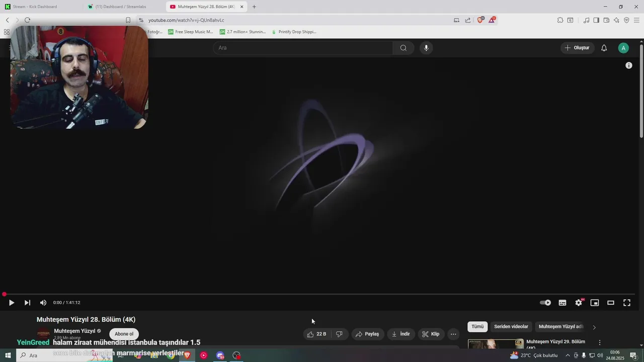Select the Muhteşem Yüzyıl adlı chip
The height and width of the screenshot is (362, 644).
[x=560, y=327]
